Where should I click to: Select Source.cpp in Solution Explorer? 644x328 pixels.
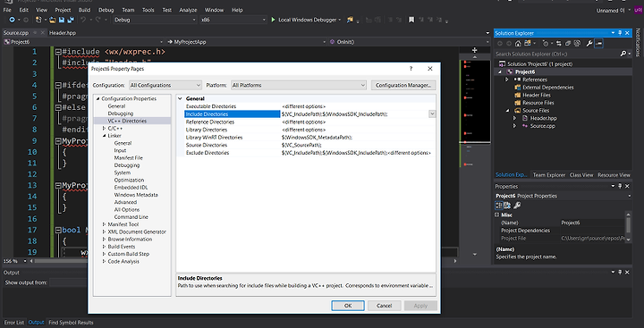coord(542,126)
